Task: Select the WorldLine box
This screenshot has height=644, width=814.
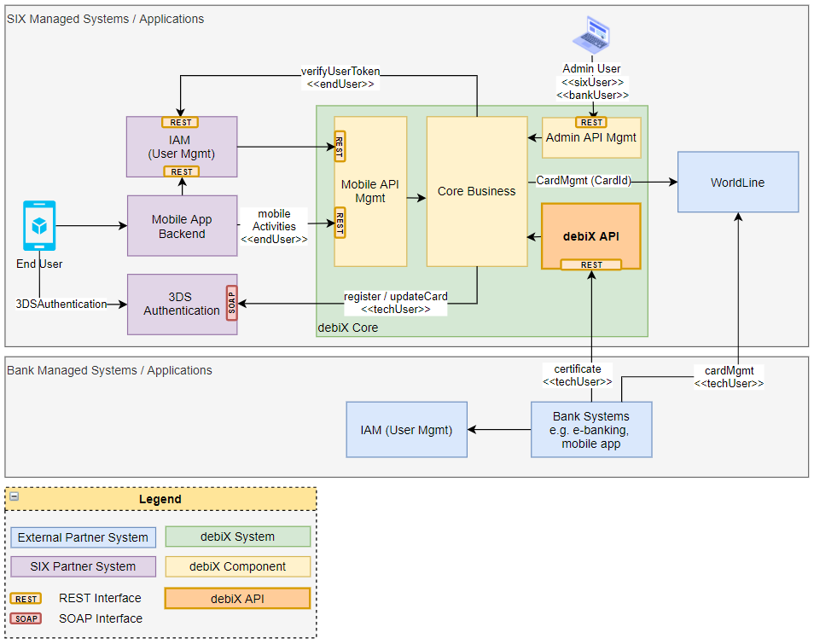Action: pos(737,182)
